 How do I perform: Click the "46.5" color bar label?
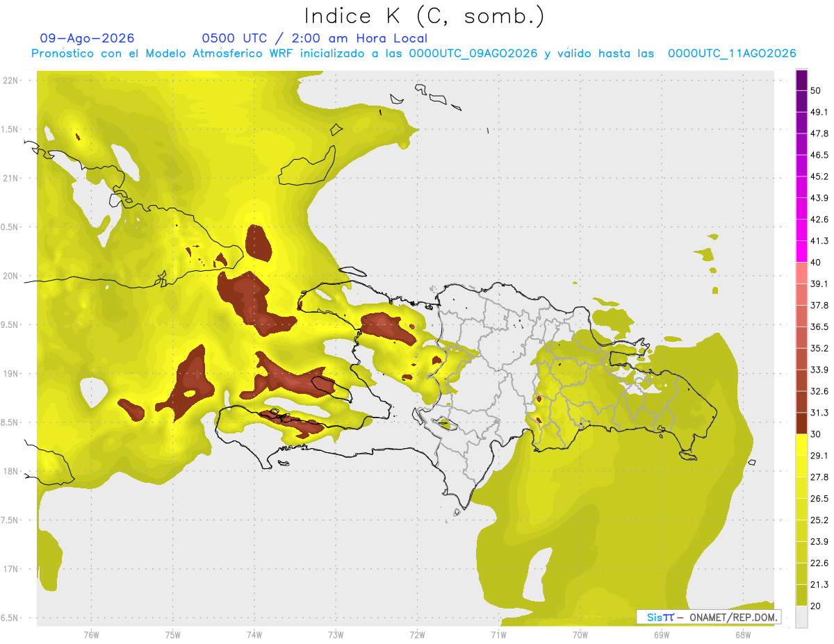click(x=819, y=155)
